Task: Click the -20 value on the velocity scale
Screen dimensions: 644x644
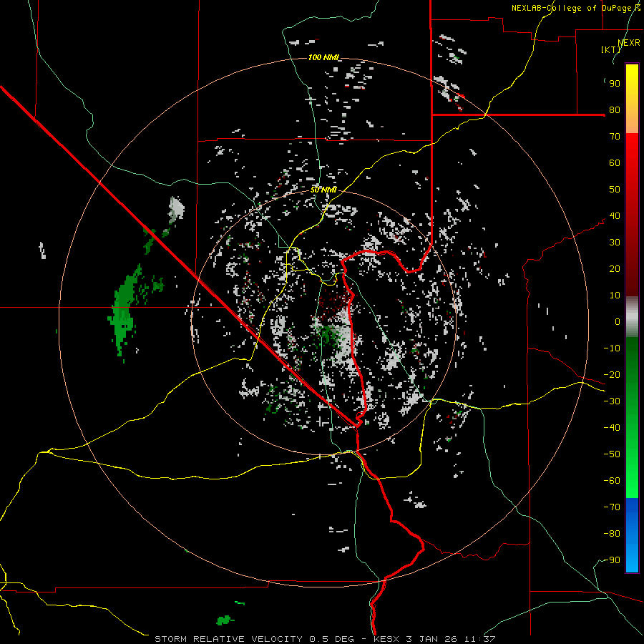Action: click(612, 375)
